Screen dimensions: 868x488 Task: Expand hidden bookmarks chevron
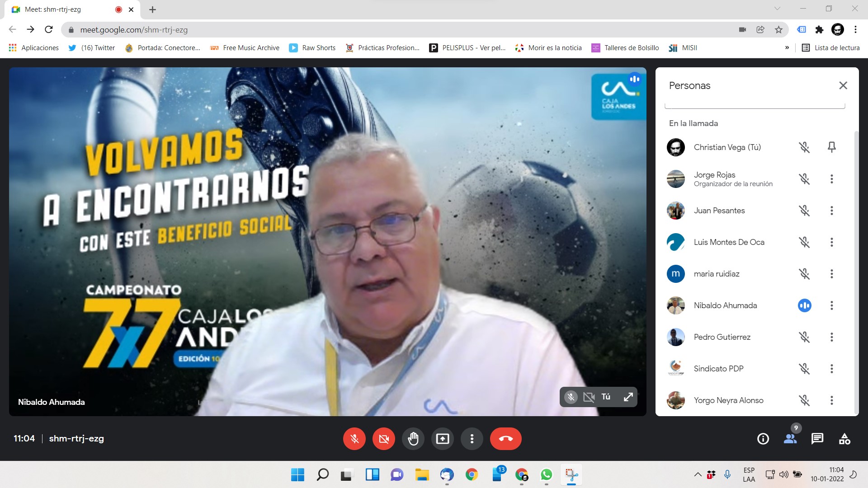point(787,48)
